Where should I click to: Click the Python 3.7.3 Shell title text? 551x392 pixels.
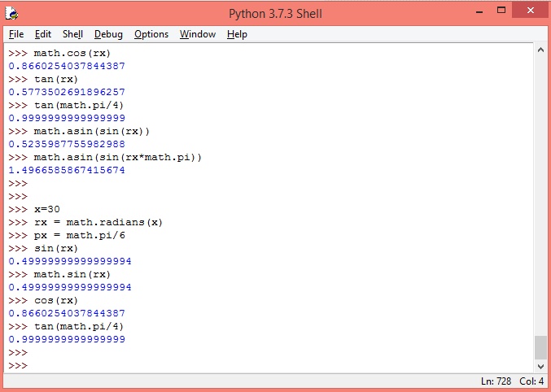[275, 14]
